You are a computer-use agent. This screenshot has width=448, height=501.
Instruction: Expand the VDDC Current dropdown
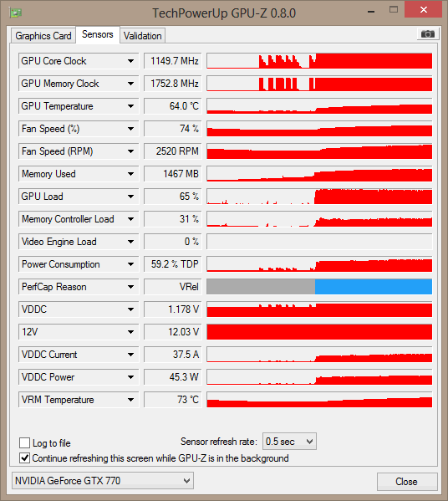(x=130, y=355)
